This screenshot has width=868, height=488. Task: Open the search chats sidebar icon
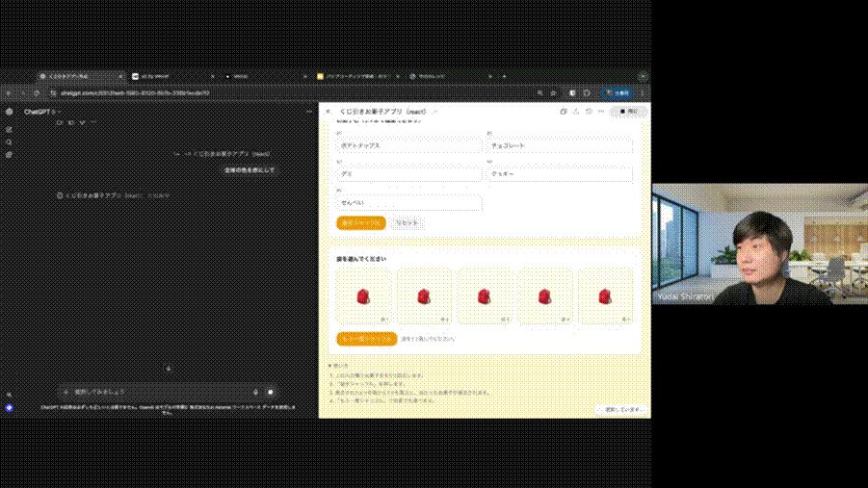(9, 141)
